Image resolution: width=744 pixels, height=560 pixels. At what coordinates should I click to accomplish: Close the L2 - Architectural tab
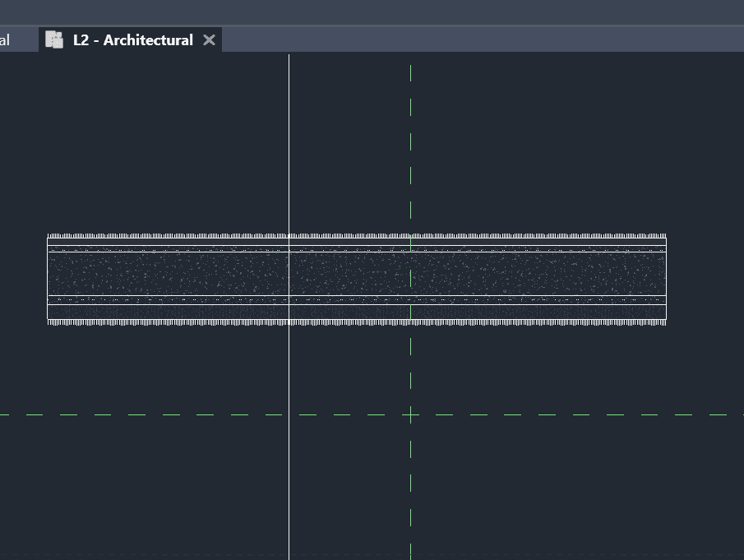pos(209,40)
